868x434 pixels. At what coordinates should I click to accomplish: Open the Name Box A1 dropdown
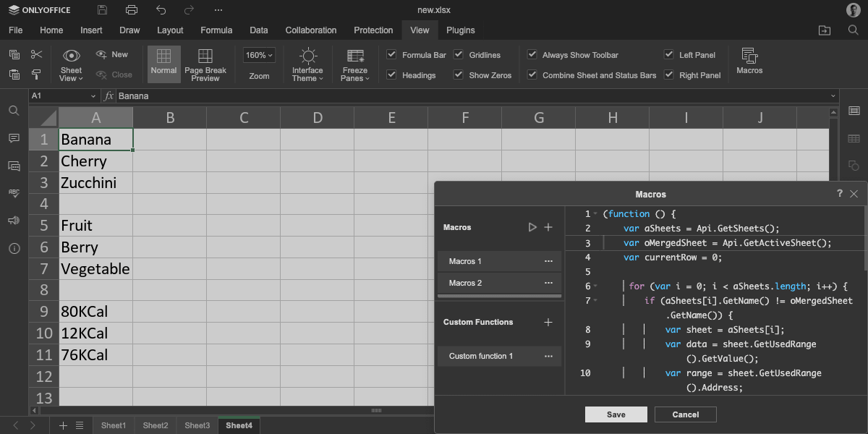93,96
